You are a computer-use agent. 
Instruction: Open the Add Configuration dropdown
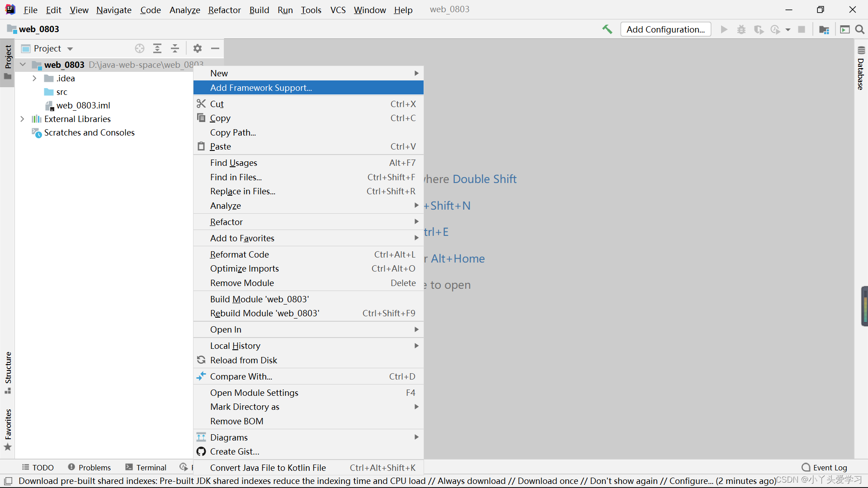point(665,29)
